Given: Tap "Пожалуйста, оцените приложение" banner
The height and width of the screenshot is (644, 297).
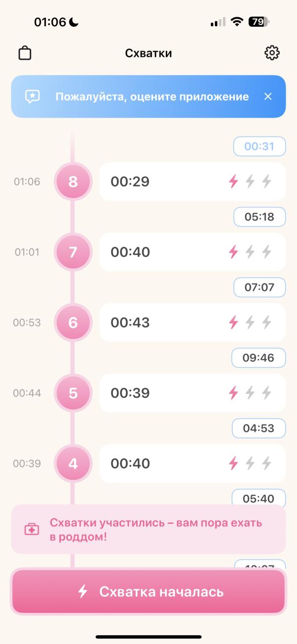Looking at the screenshot, I should (152, 96).
